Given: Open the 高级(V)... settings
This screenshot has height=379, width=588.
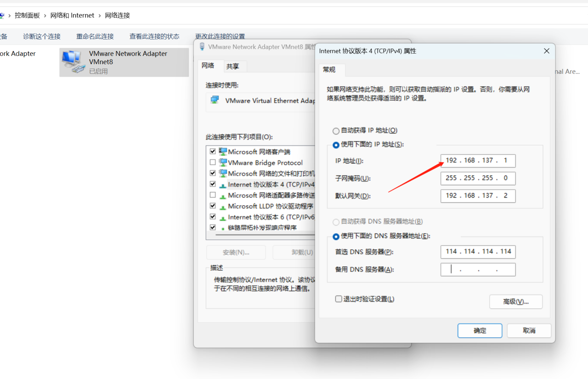Looking at the screenshot, I should [516, 301].
